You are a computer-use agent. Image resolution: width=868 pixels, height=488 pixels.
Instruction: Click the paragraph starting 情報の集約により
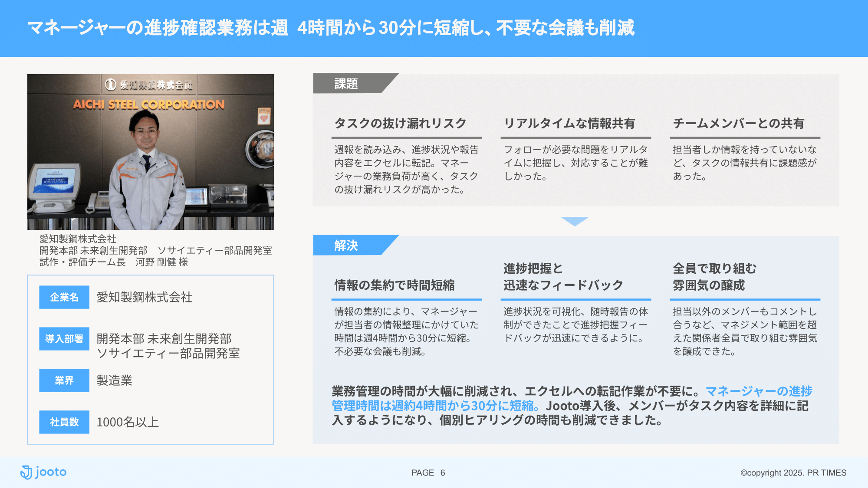(406, 331)
